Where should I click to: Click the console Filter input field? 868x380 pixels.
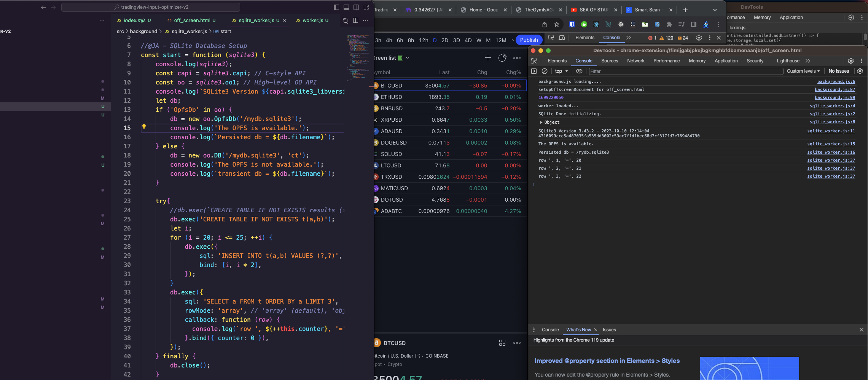686,71
